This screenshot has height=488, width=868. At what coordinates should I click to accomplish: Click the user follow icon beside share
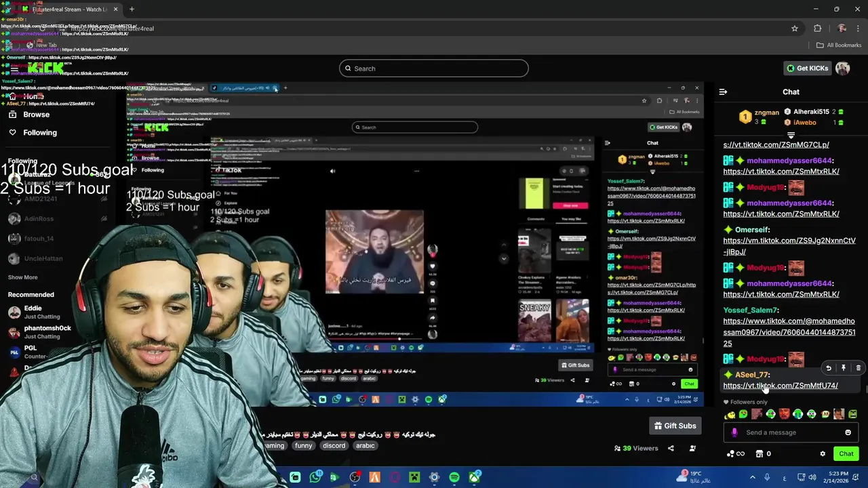tap(692, 449)
